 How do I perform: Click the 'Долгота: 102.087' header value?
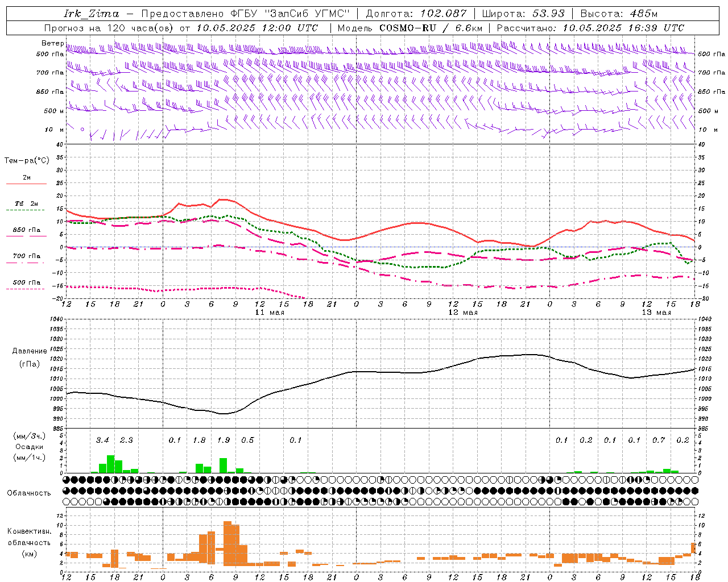(x=416, y=14)
